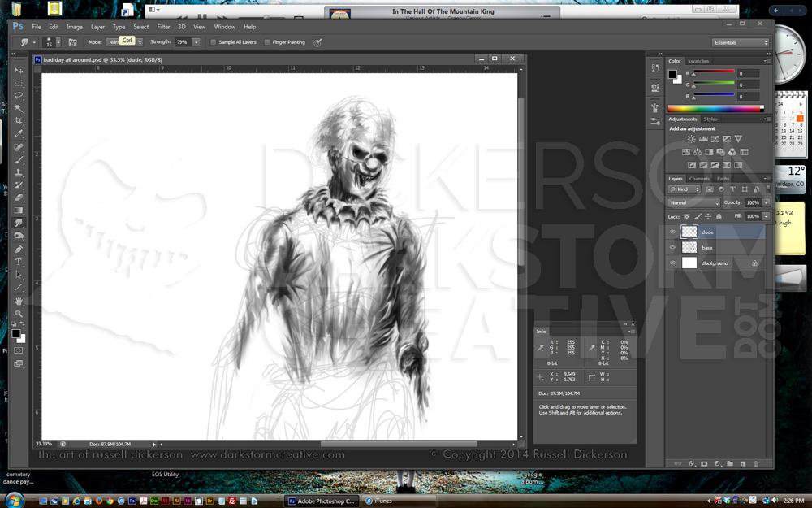The width and height of the screenshot is (812, 508).
Task: Switch to the Paths tab
Action: 723,179
